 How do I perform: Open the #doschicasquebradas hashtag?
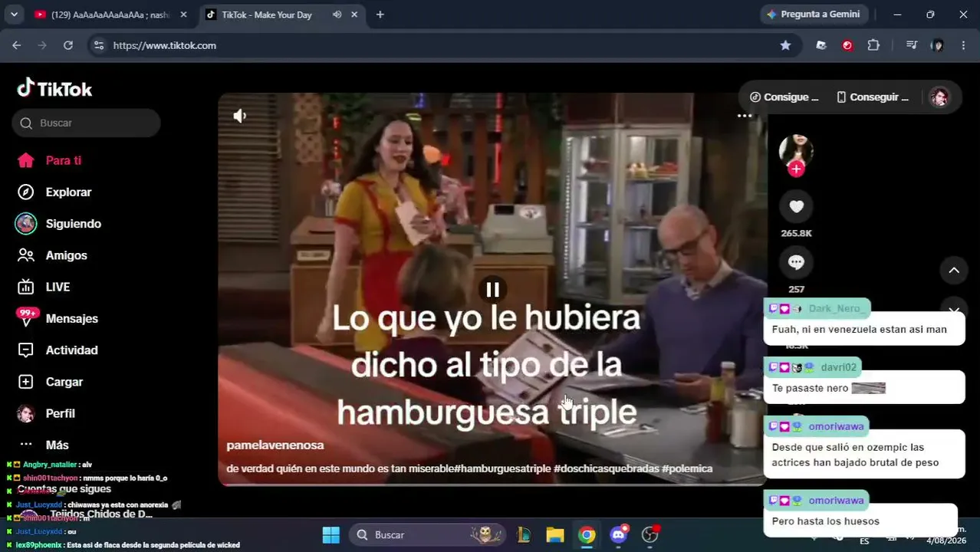607,468
